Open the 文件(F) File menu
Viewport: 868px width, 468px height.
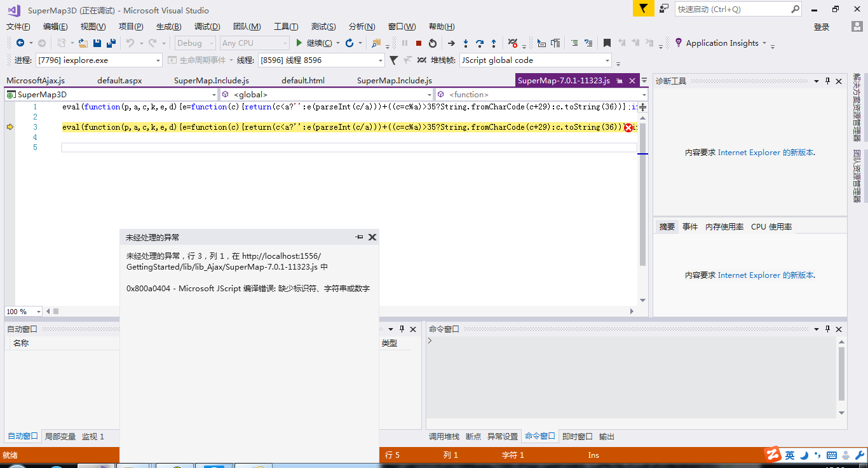18,27
